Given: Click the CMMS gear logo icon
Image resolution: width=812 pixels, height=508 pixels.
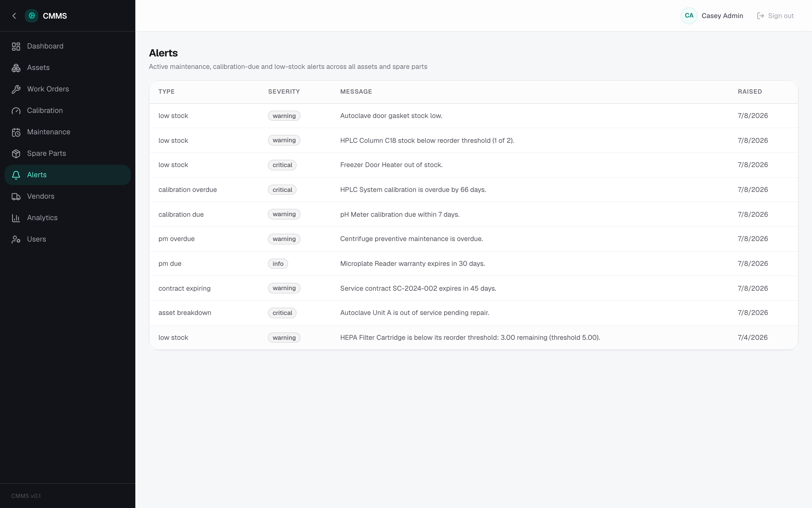Looking at the screenshot, I should coord(32,16).
